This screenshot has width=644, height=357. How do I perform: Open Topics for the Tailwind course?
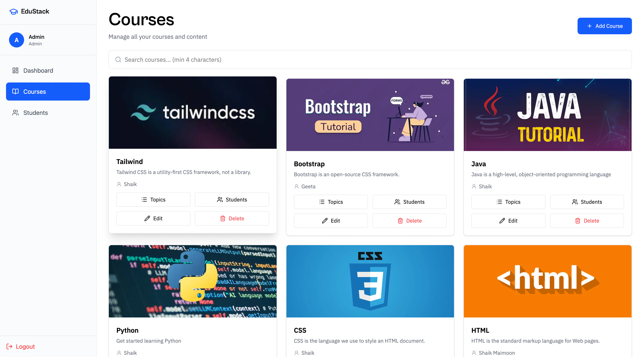click(153, 200)
